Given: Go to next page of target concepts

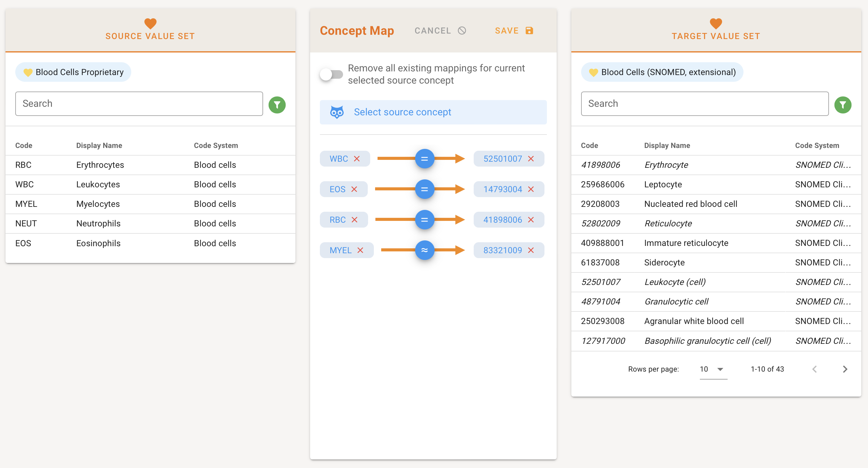Looking at the screenshot, I should (x=845, y=369).
